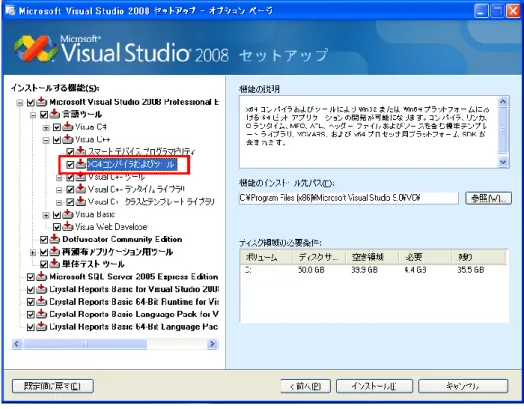The image size is (524, 409).
Task: Click install icon beside Microsoft Visual Studio 2008 Professional
Action: [x=41, y=102]
